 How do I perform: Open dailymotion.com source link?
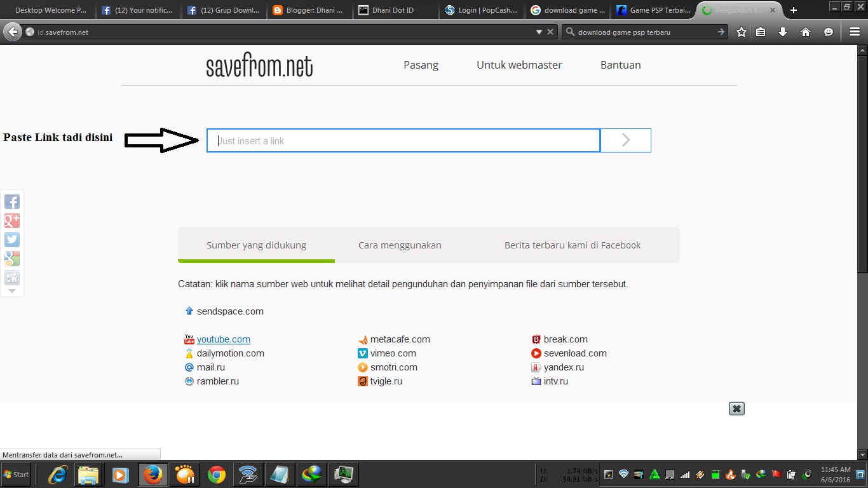231,353
